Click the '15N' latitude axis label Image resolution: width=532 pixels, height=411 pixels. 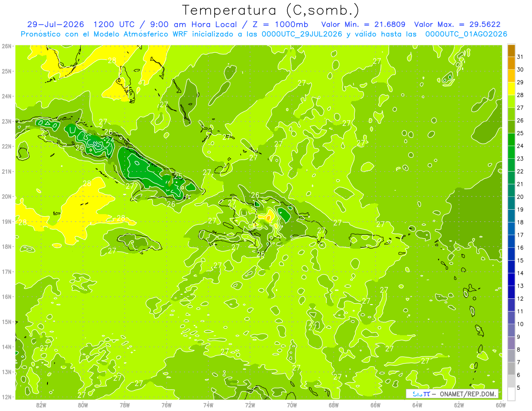[7, 321]
